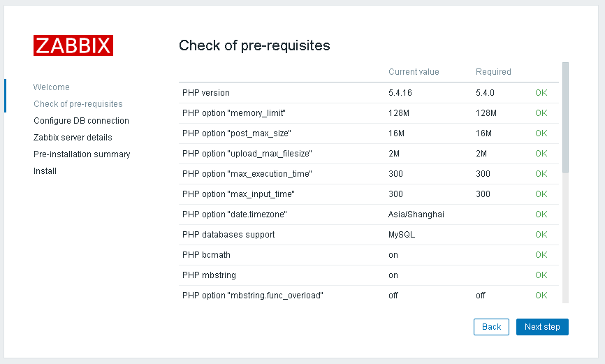Open Configure DB connection step

point(81,121)
